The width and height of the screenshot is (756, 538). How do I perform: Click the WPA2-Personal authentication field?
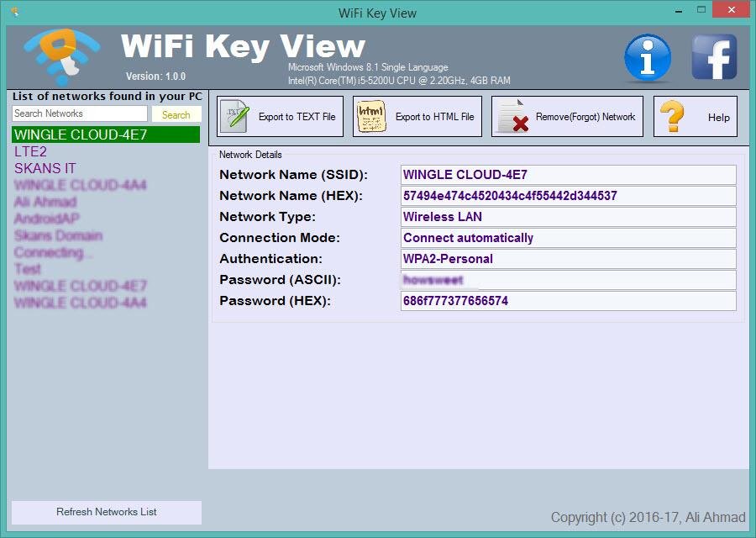(x=569, y=259)
